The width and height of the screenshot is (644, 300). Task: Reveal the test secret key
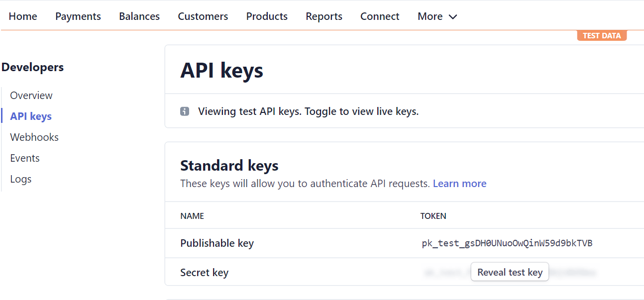click(510, 272)
